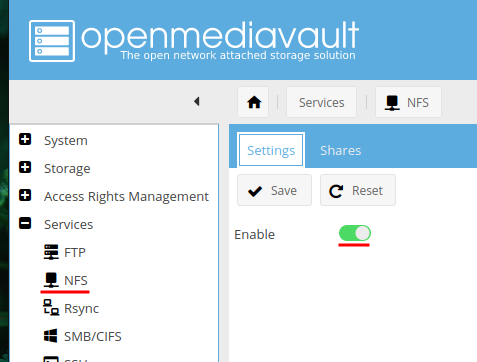Image resolution: width=477 pixels, height=362 pixels.
Task: Collapse the Services tree node
Action: pos(25,223)
